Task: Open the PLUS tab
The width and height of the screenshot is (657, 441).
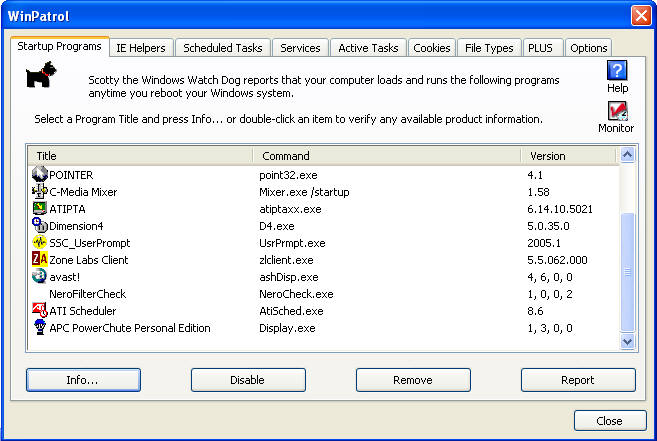Action: tap(541, 48)
